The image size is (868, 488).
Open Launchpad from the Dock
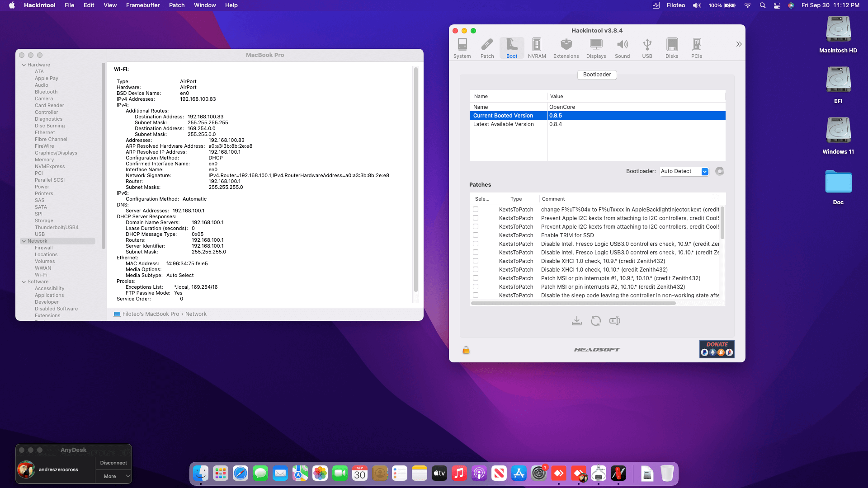point(221,474)
